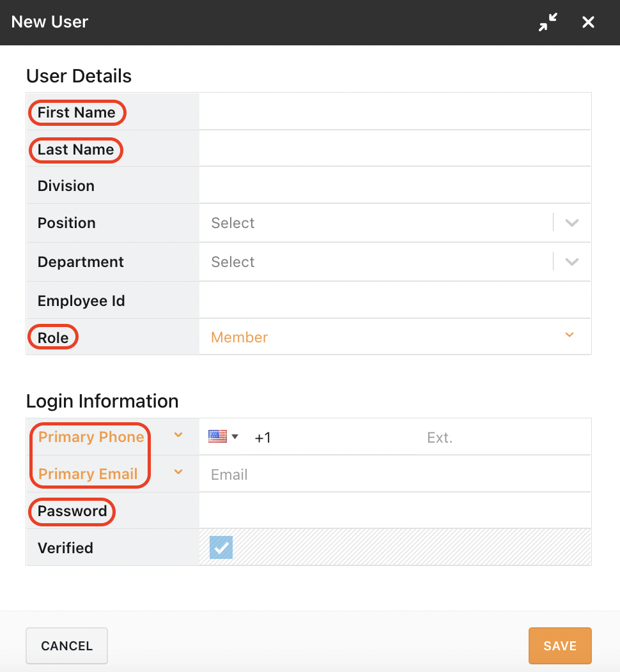Open the Role dropdown showing Member
Screen dimensions: 620x672
tap(395, 337)
